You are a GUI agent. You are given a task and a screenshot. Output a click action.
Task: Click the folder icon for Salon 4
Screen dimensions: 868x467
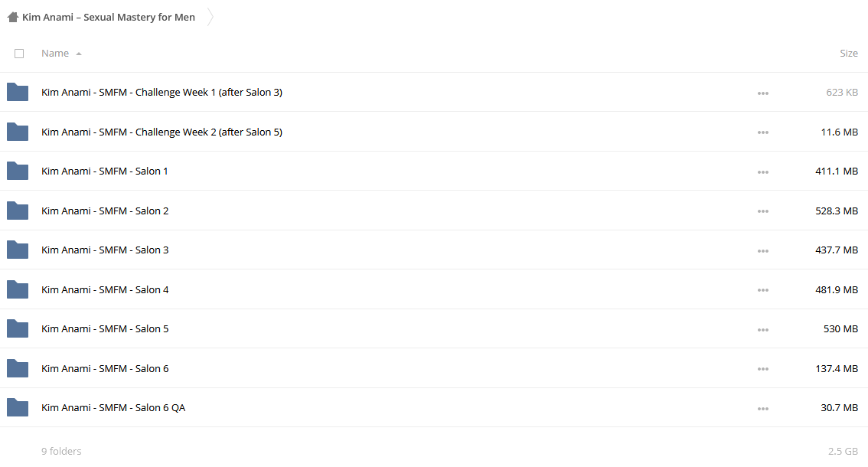point(18,289)
